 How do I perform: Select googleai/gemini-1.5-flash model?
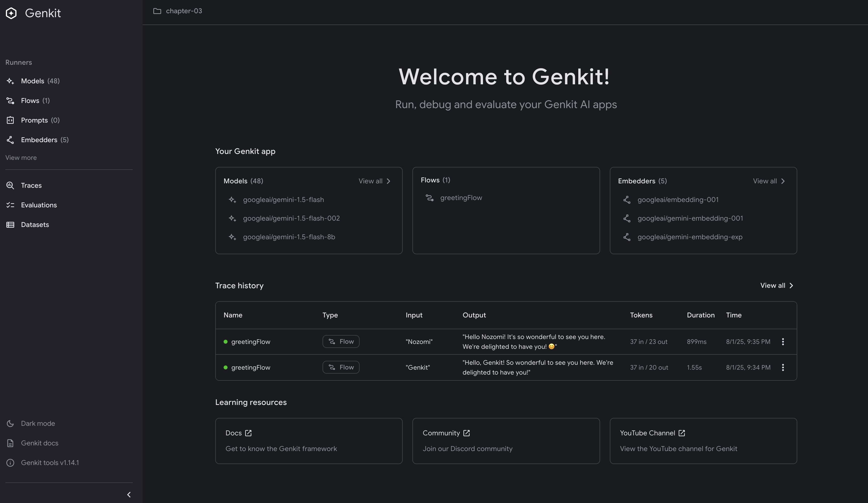coord(283,200)
